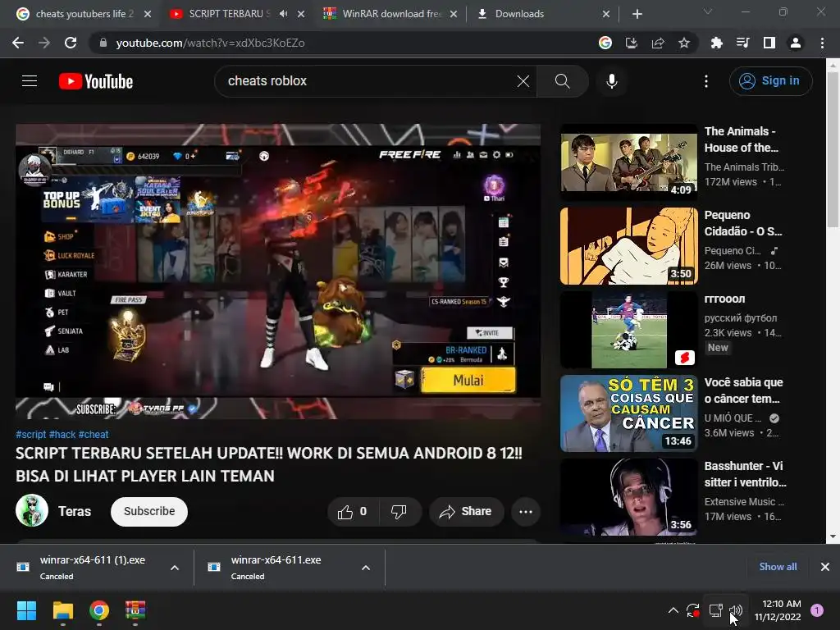Reload the page

[x=71, y=43]
